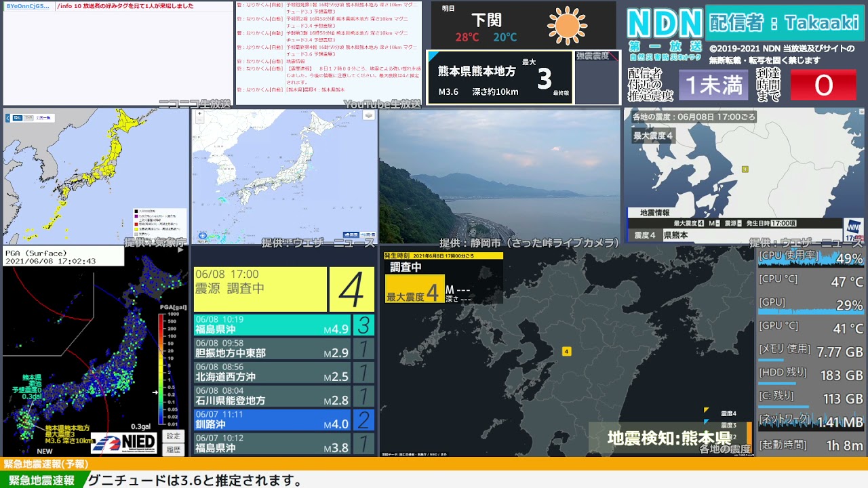868x488 pixels.
Task: Click the 設定 settings button on PGA map
Action: [174, 436]
